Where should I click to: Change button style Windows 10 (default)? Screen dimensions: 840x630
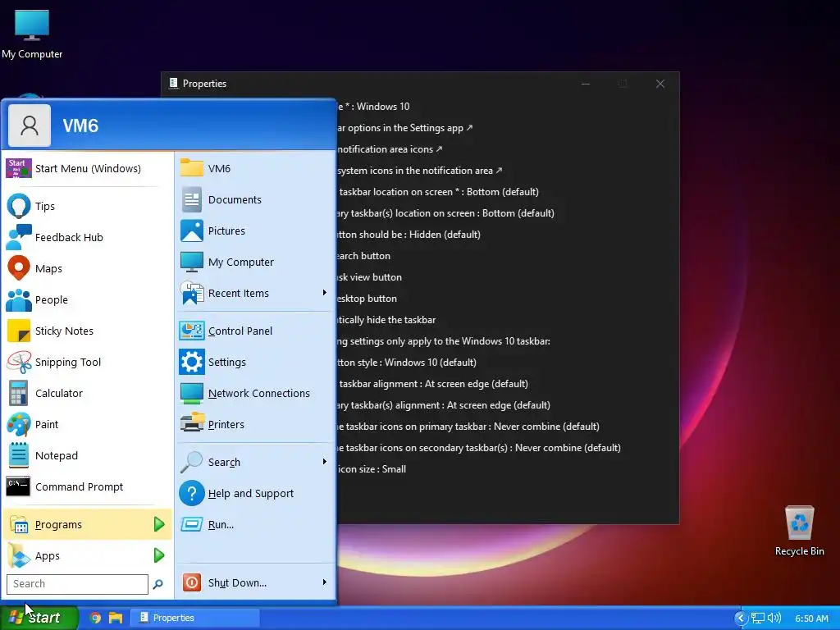pos(407,363)
